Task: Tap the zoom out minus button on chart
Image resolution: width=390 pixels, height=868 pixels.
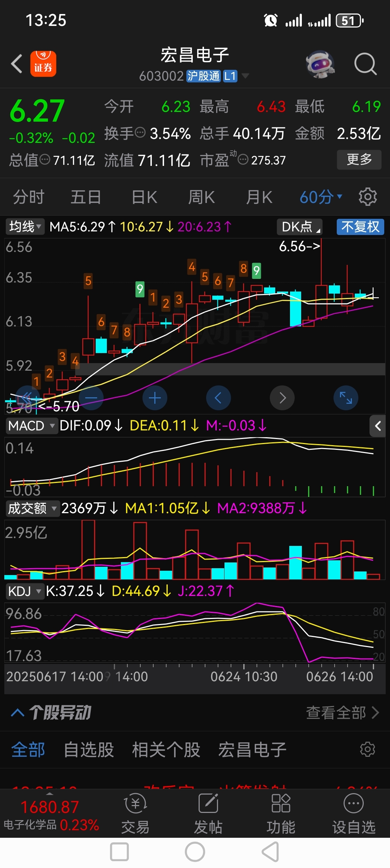Action: tap(91, 398)
